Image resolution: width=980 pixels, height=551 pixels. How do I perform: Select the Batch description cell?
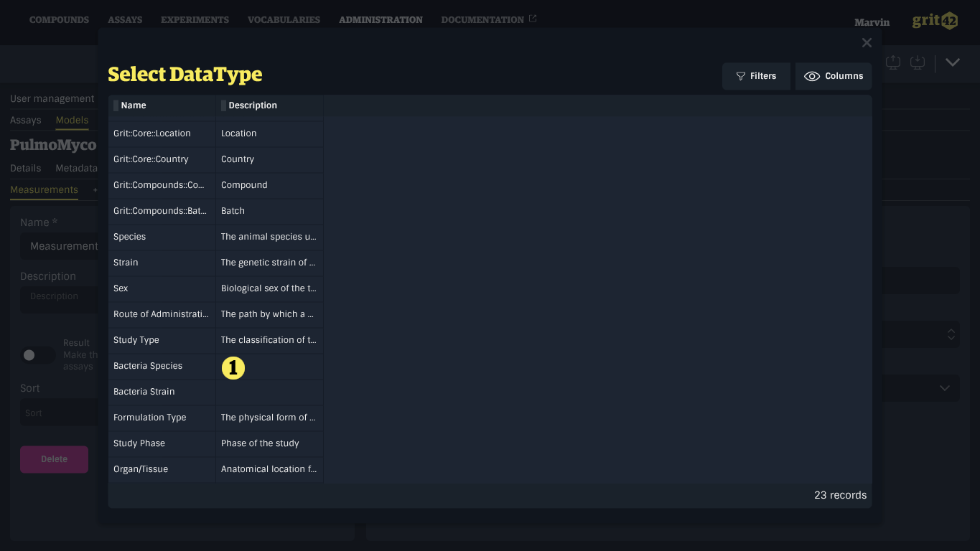click(269, 211)
